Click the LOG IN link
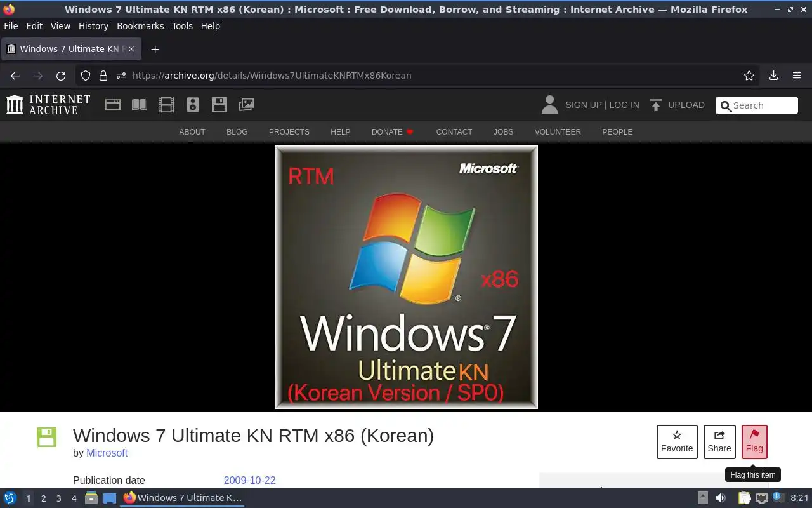812x508 pixels. pyautogui.click(x=624, y=105)
